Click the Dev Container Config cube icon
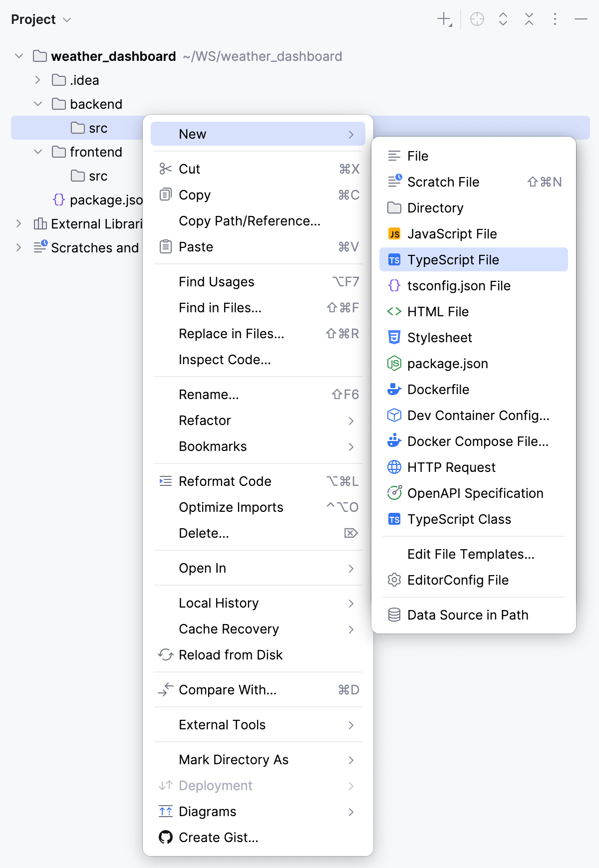This screenshot has width=599, height=868. point(394,415)
